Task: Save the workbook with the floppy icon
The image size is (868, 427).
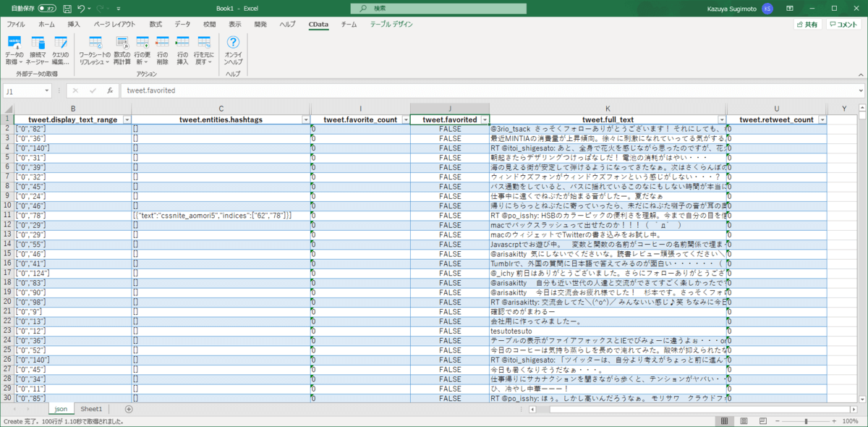Action: tap(67, 8)
